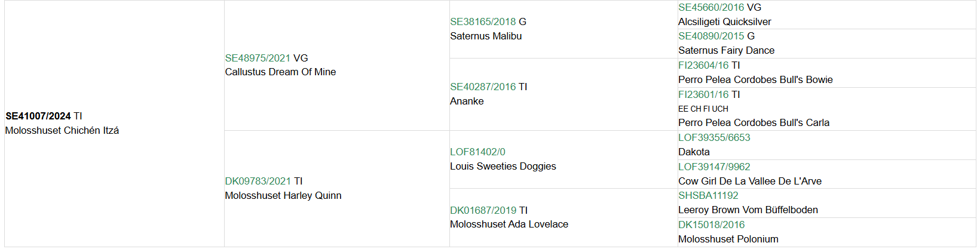
Task: Open FI23604/16 Bull's Bowie record
Action: click(703, 65)
